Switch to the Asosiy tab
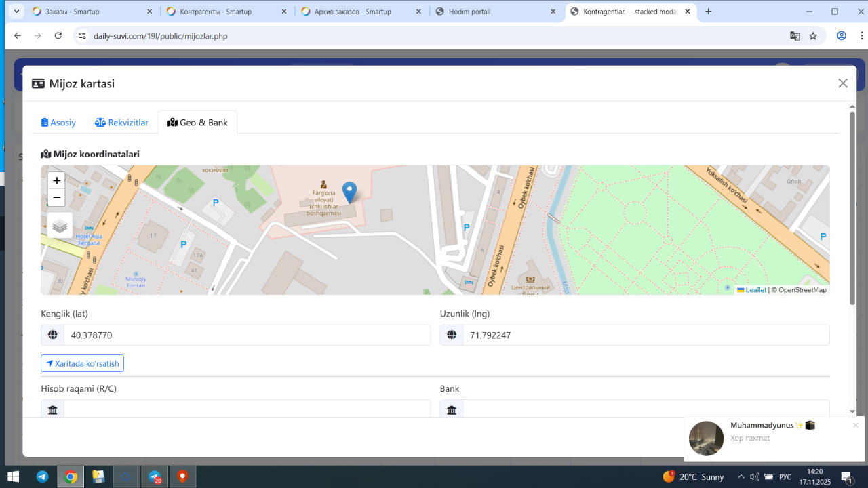868x488 pixels. pos(58,123)
